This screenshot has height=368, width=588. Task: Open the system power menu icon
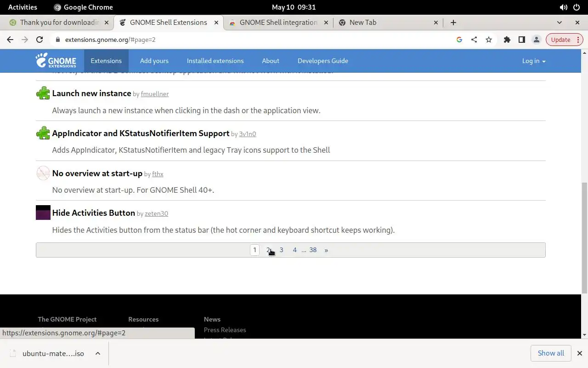(576, 7)
